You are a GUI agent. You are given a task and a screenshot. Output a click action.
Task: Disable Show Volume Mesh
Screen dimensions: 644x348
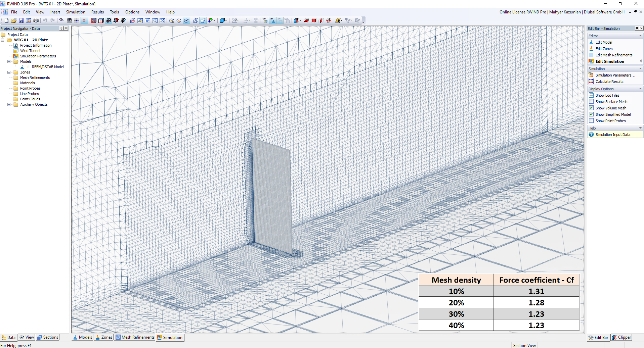click(591, 108)
